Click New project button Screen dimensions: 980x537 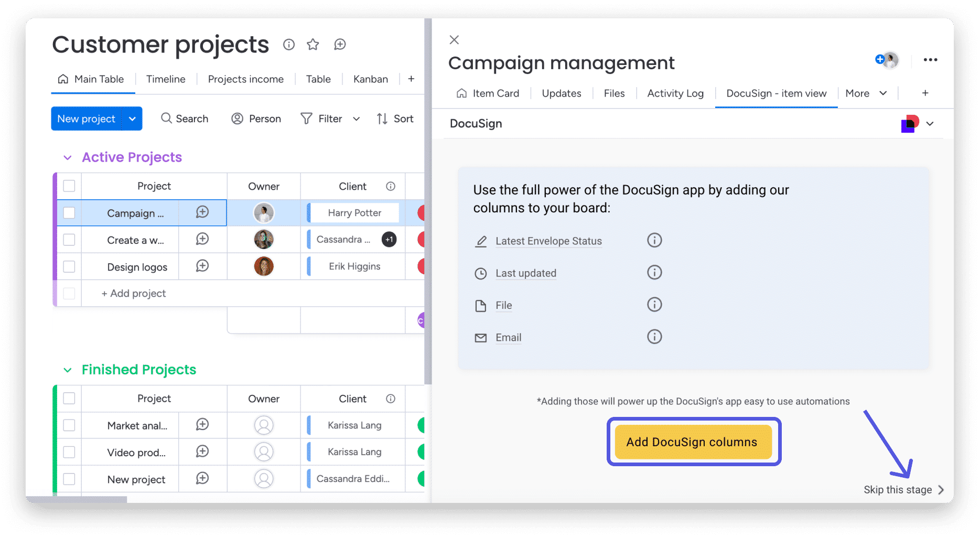click(87, 119)
